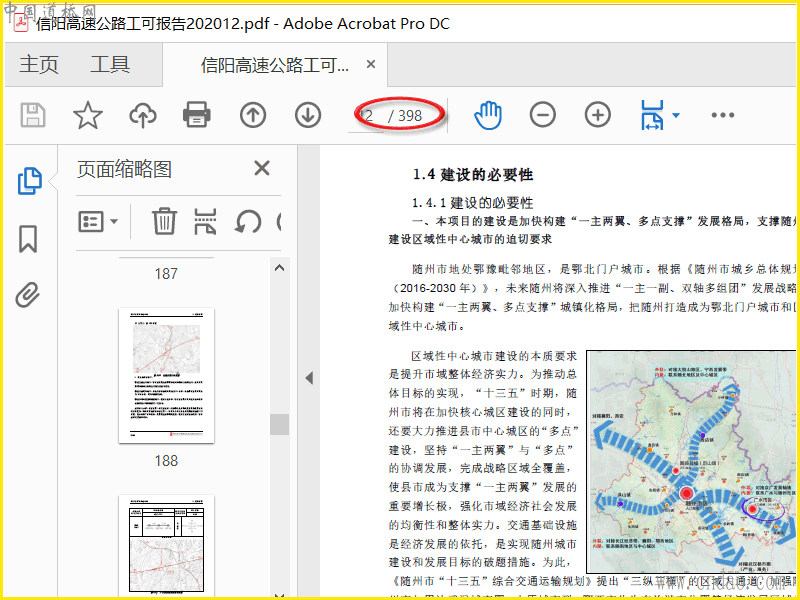Open thumbnail options list menu
800x600 pixels.
pos(97,221)
